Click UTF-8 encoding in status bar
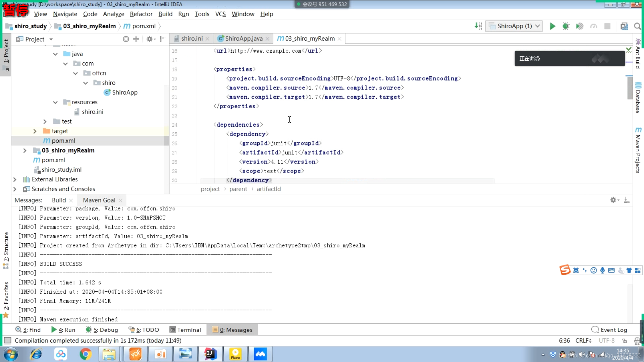Viewport: 644px width, 362px height. pos(607,341)
